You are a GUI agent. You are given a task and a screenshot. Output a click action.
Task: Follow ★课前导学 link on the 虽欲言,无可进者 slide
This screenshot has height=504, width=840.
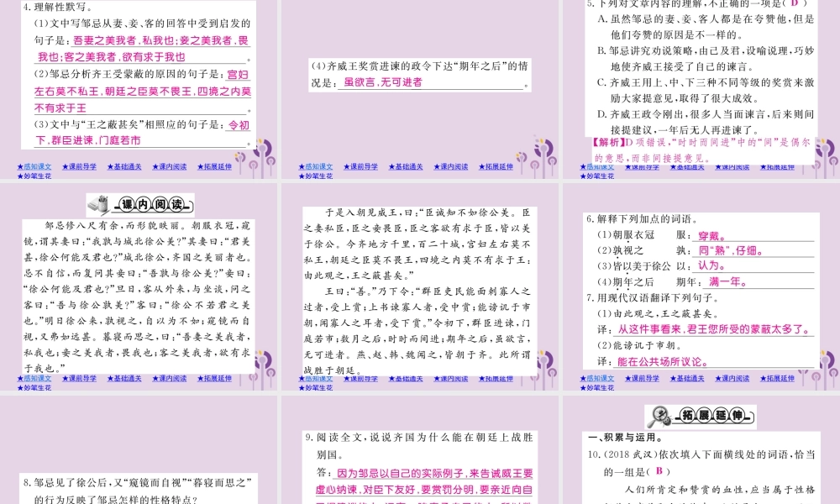[360, 167]
